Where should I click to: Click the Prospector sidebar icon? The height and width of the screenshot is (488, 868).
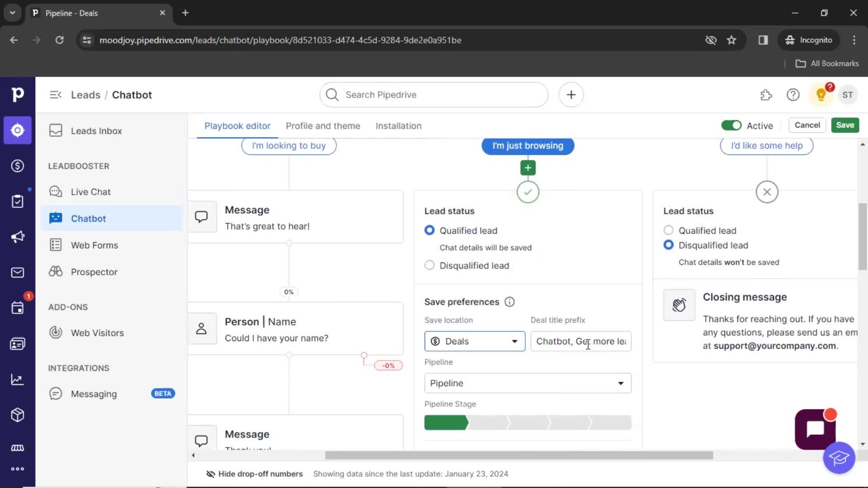pos(56,271)
